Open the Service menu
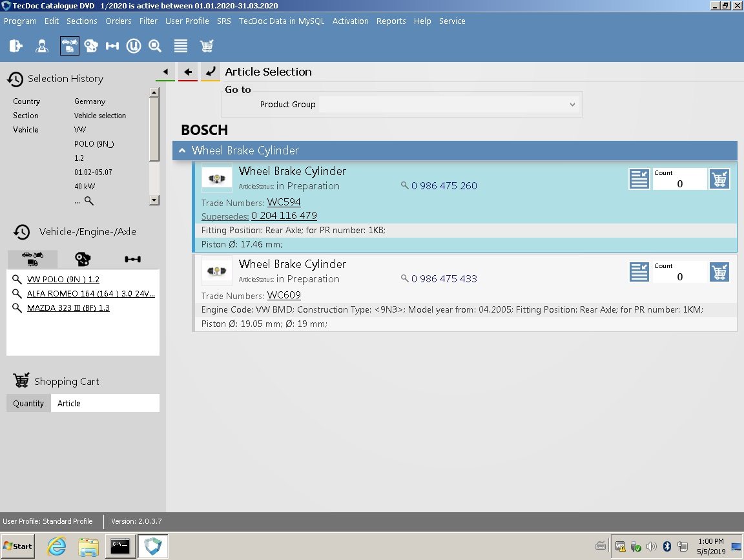This screenshot has width=744, height=560. coord(451,21)
